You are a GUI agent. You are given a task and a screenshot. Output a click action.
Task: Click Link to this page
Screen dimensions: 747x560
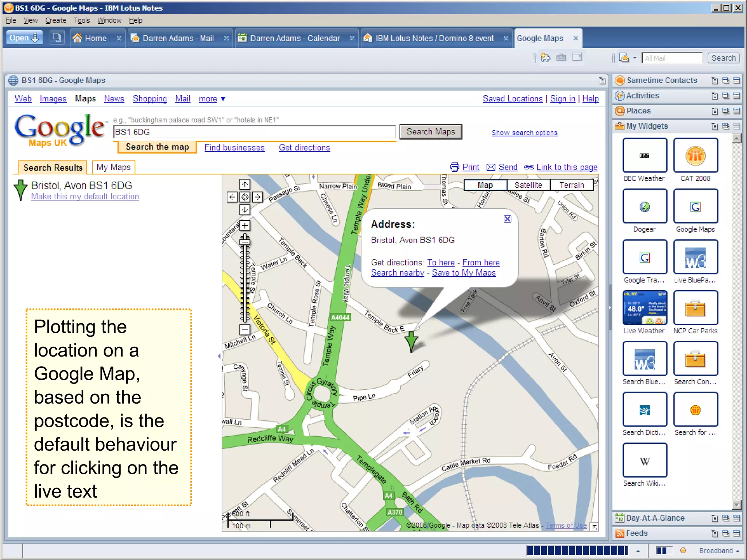[x=567, y=167]
